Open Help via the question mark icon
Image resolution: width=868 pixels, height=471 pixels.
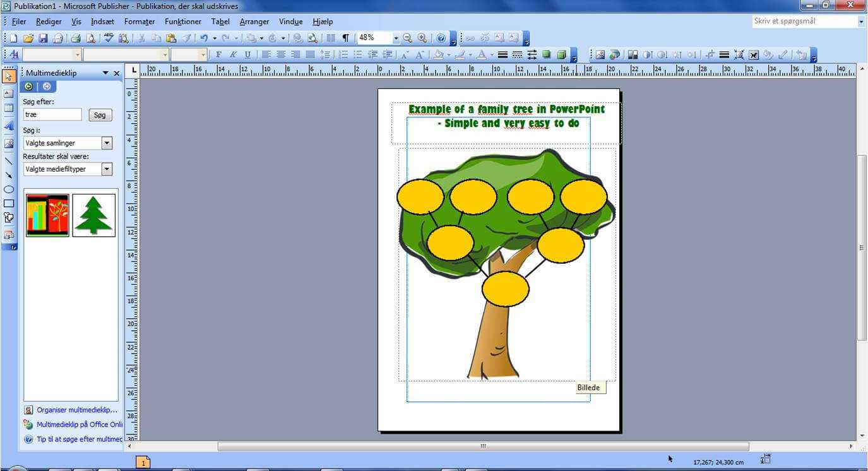tap(441, 39)
